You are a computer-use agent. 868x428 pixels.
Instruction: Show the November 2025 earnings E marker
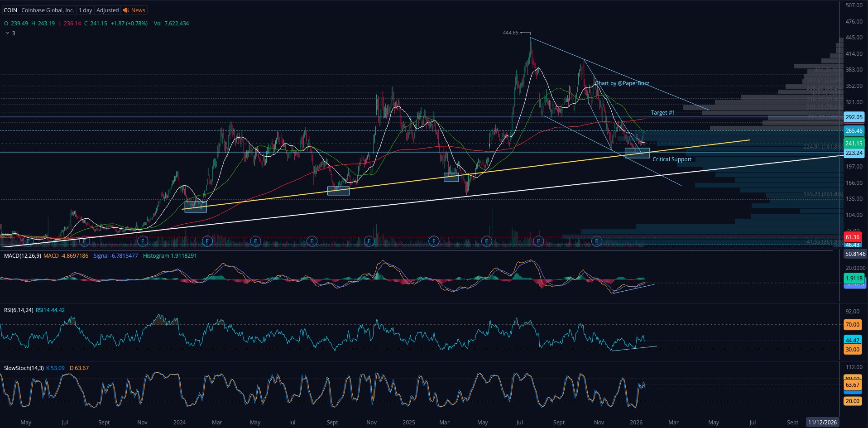597,241
